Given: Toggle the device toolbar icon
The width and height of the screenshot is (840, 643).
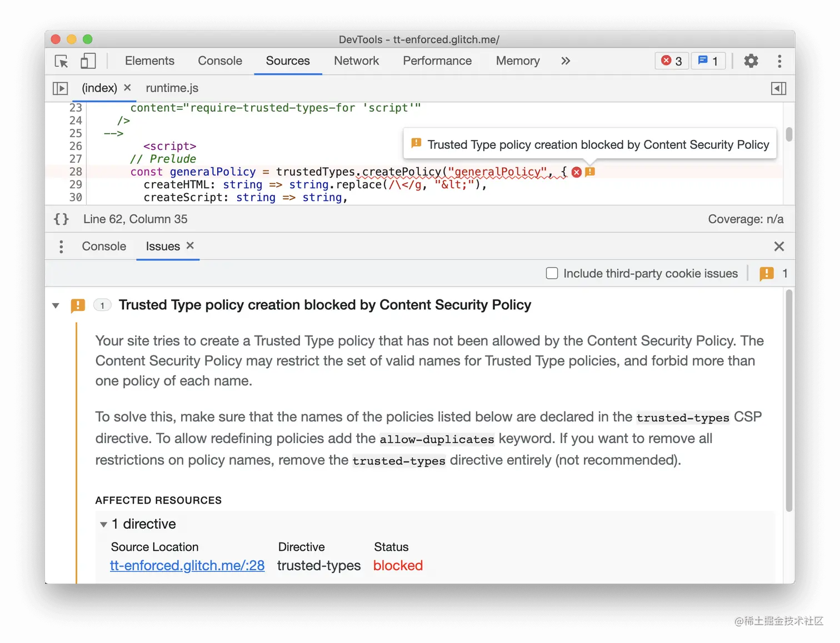Looking at the screenshot, I should click(x=88, y=61).
